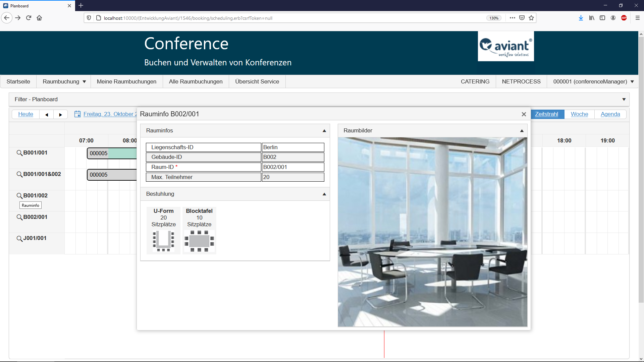Expand the Filter - Planboard panel
Viewport: 644px width, 362px height.
624,100
